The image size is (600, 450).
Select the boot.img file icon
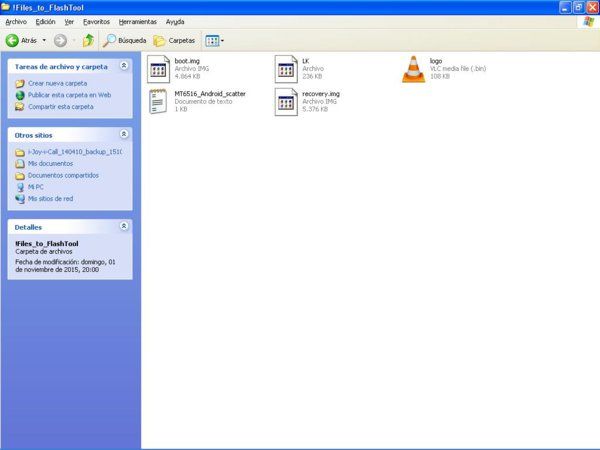(158, 69)
